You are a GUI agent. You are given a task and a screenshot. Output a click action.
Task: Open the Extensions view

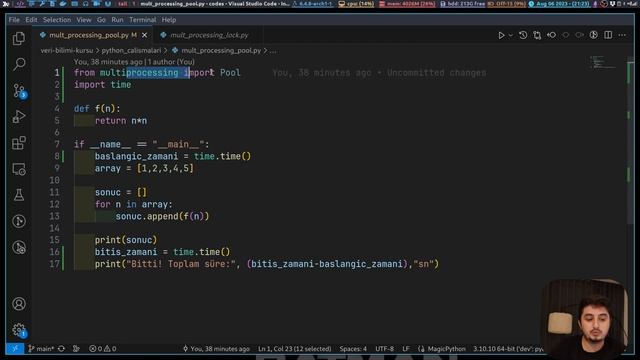point(19,143)
